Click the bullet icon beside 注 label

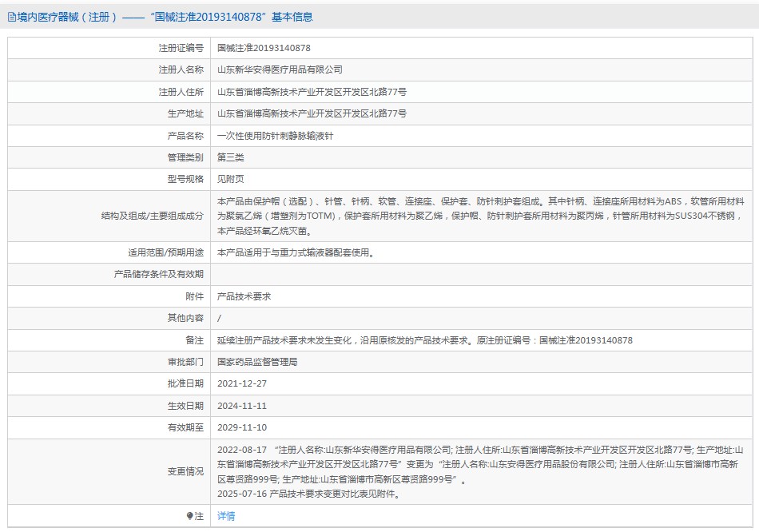pyautogui.click(x=189, y=516)
